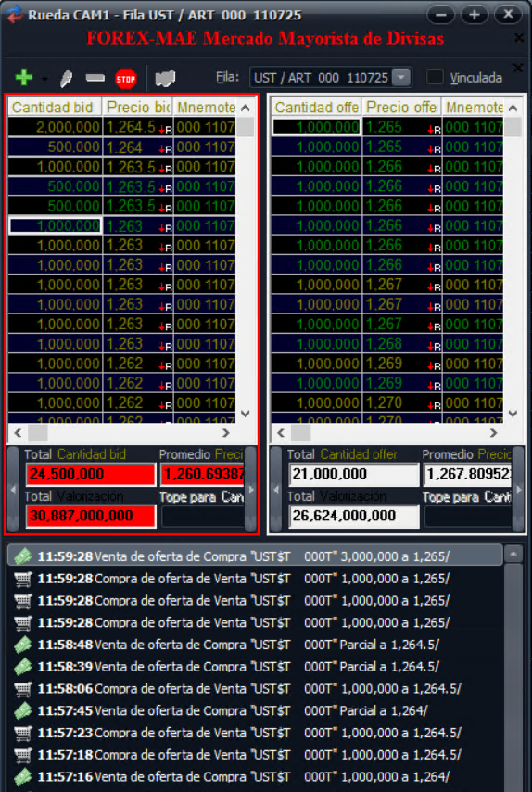
Task: Click the money icon on the 11:58:39 entry
Action: pyautogui.click(x=23, y=667)
